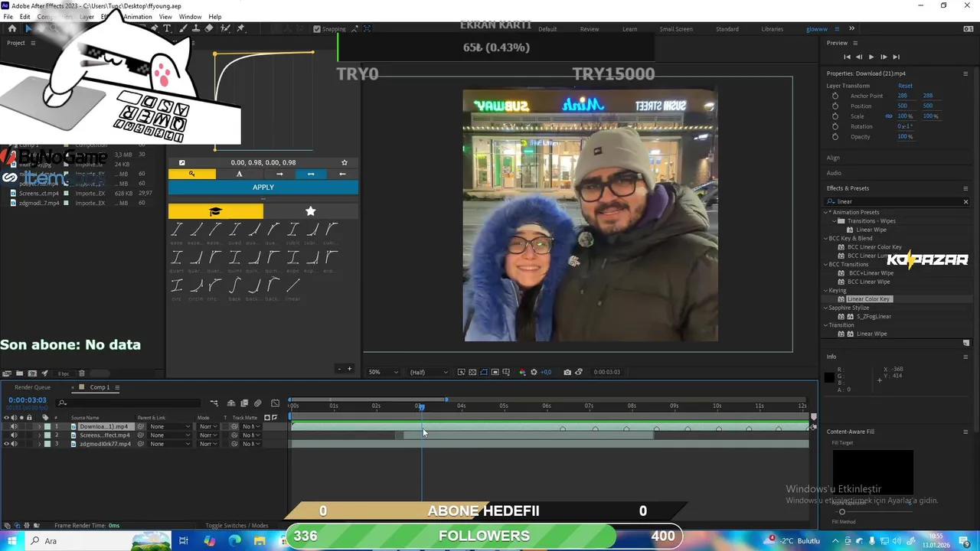Step forward one frame in Preview panel
This screenshot has height=551, width=980.
click(x=884, y=57)
